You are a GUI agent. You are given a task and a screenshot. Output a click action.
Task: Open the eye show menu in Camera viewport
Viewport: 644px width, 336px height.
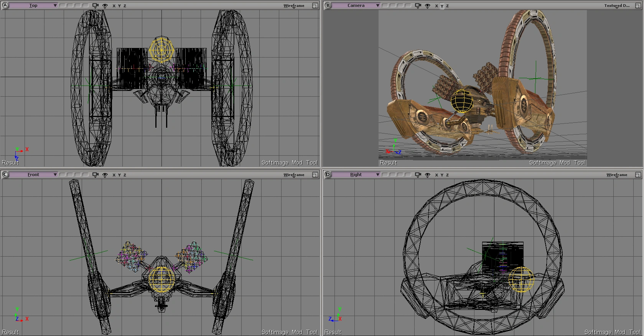(428, 6)
